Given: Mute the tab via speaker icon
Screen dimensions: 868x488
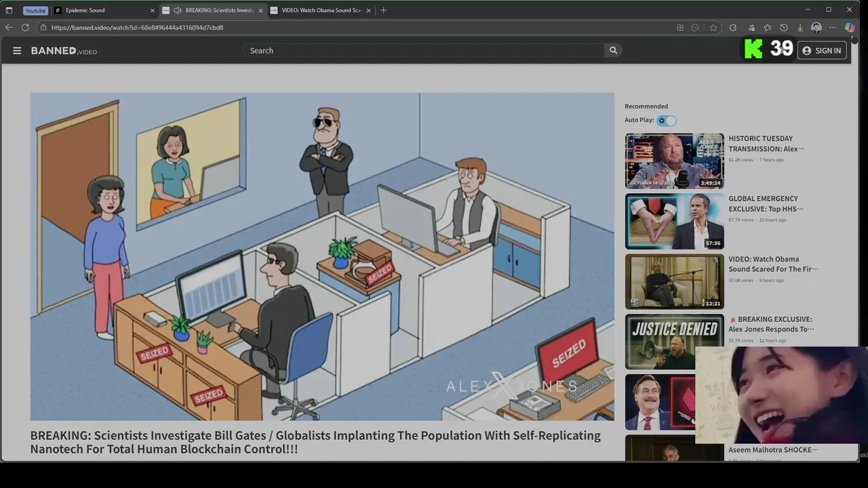Looking at the screenshot, I should point(177,10).
